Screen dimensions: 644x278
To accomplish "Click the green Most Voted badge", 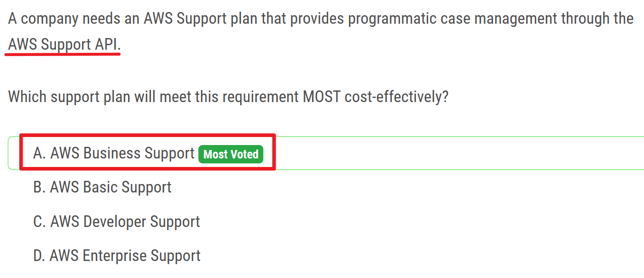I will click(231, 154).
